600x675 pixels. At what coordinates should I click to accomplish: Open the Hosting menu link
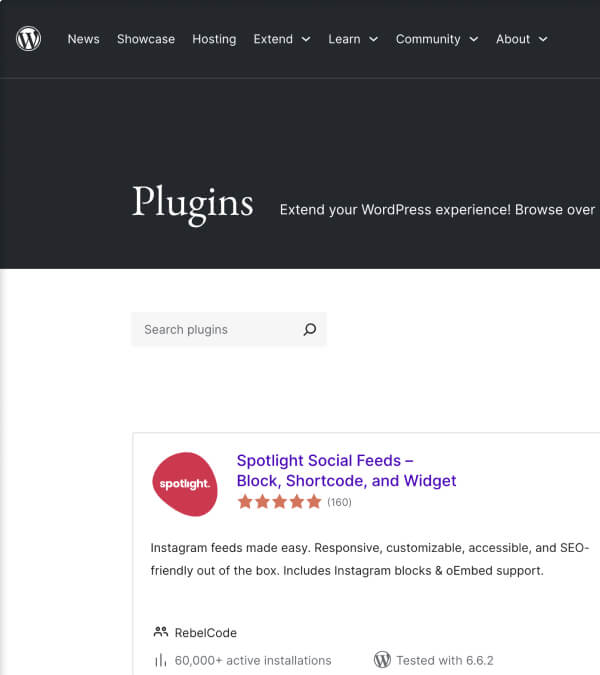[x=214, y=39]
